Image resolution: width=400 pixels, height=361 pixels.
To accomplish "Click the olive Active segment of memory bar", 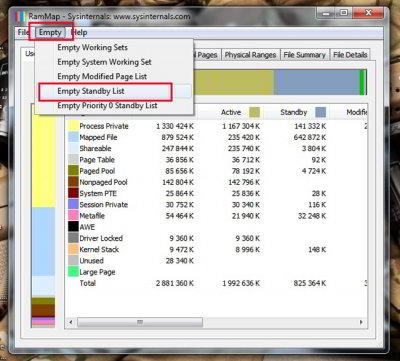I will (233, 82).
